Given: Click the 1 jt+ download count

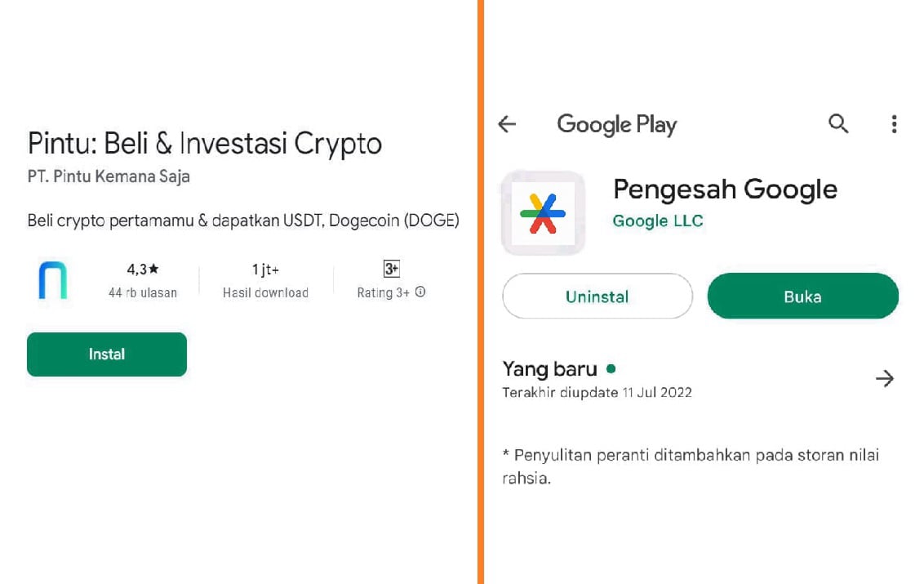Looking at the screenshot, I should [x=265, y=269].
